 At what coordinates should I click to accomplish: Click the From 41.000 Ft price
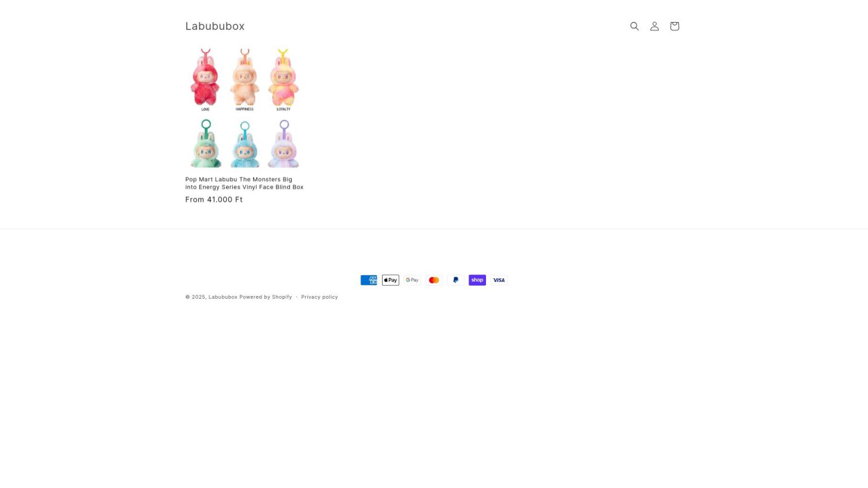[214, 199]
